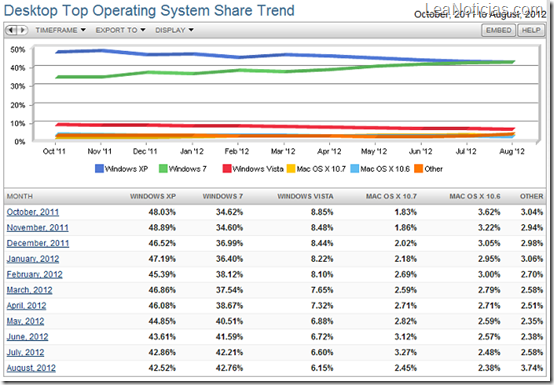Open the TIMEFRAME dropdown
The width and height of the screenshot is (554, 385).
coord(60,30)
